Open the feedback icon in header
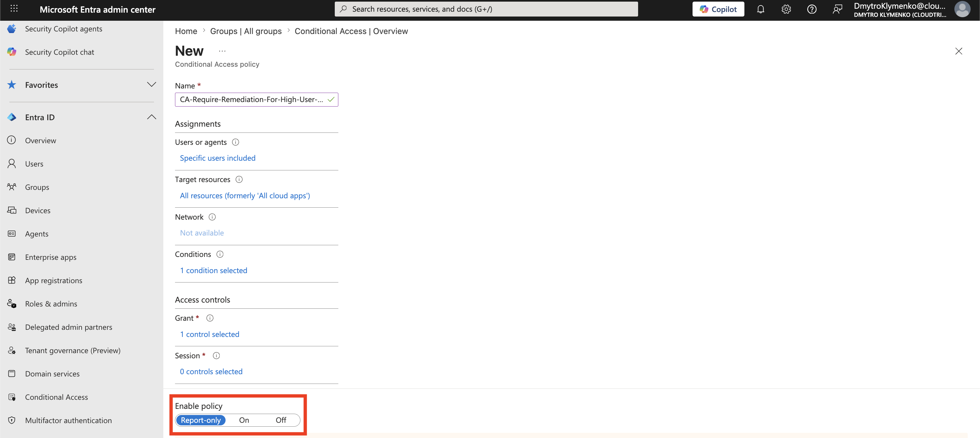The width and height of the screenshot is (980, 438). [837, 9]
